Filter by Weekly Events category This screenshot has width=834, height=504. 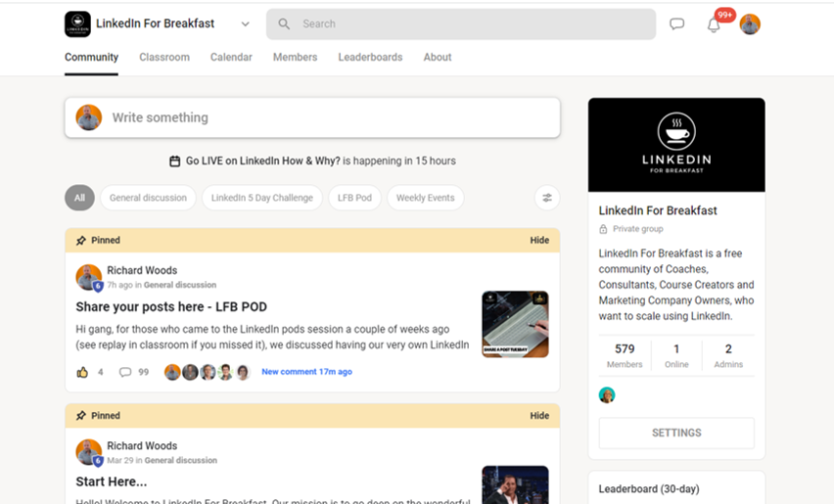pyautogui.click(x=426, y=198)
